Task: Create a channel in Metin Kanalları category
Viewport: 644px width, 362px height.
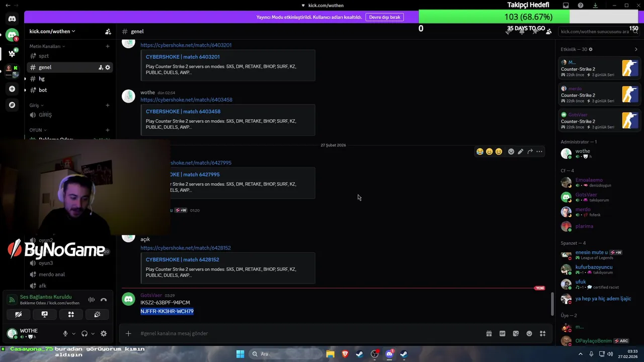Action: pos(108,46)
